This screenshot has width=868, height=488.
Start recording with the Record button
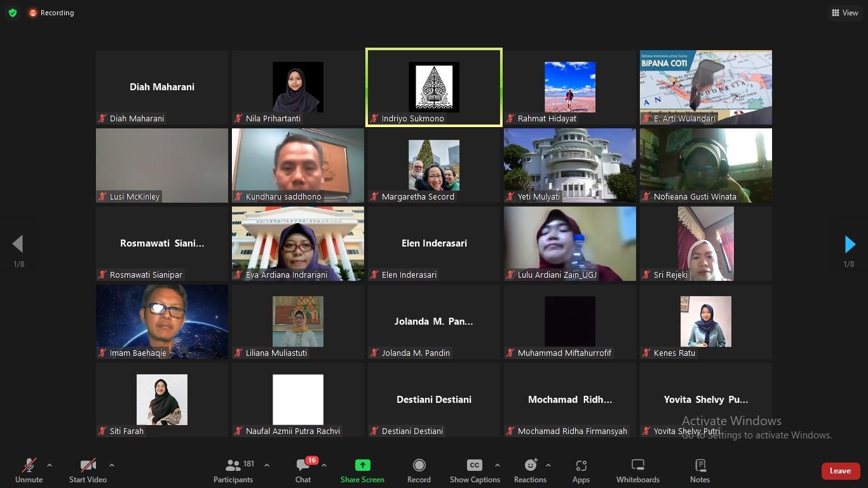[419, 471]
